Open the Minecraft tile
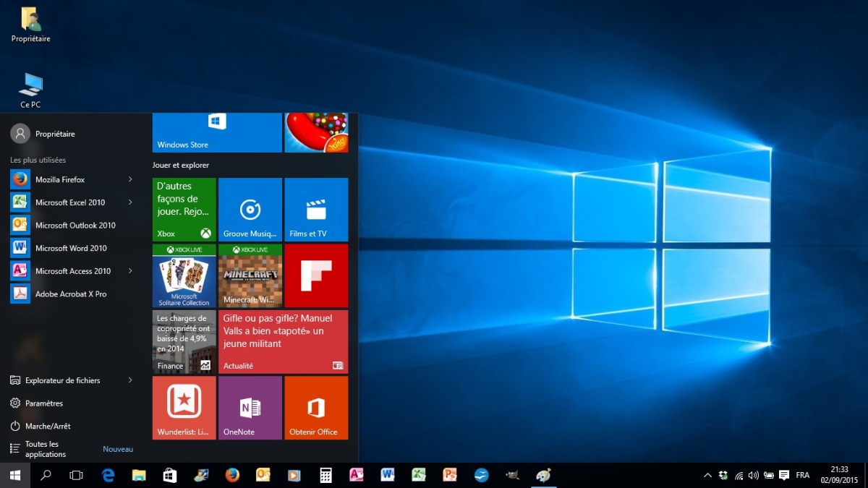 click(250, 275)
